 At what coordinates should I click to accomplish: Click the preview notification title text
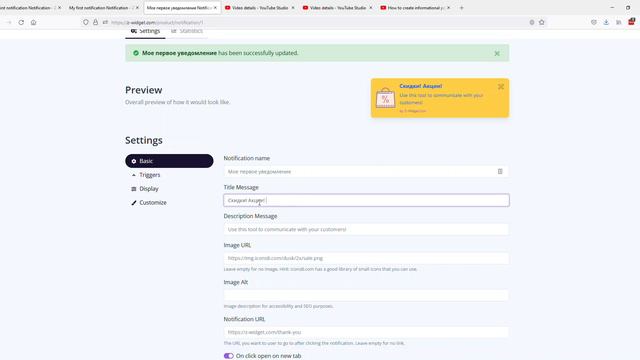pos(420,86)
